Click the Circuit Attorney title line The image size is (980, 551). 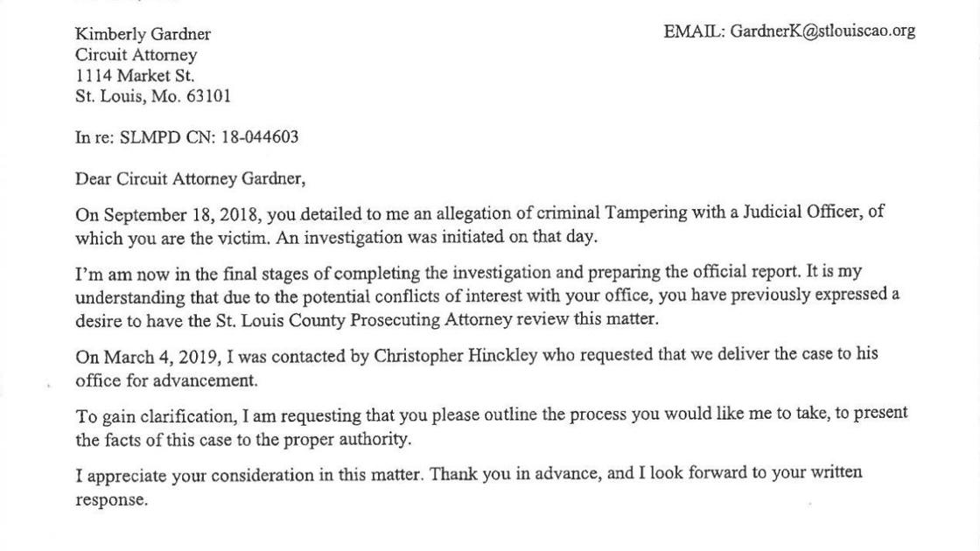tap(136, 55)
